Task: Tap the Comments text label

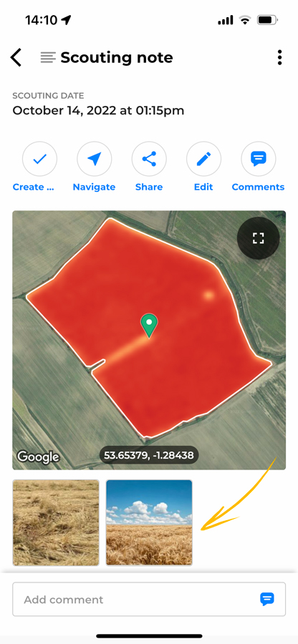Action: 258,187
